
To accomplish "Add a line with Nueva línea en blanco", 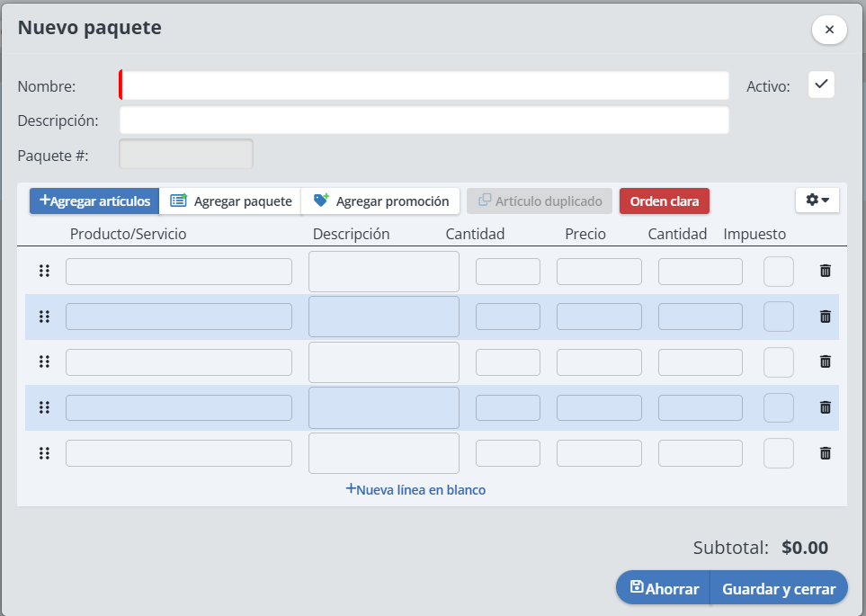I will click(415, 489).
